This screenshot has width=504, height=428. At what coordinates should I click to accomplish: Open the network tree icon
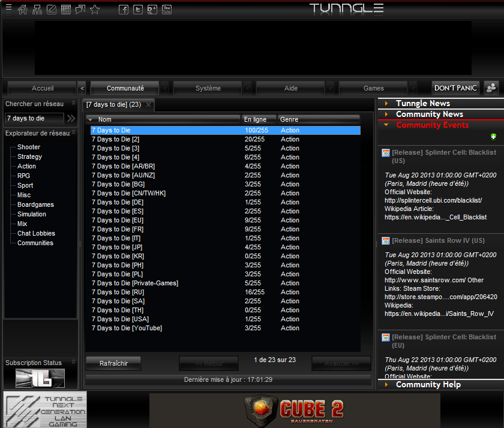[37, 10]
